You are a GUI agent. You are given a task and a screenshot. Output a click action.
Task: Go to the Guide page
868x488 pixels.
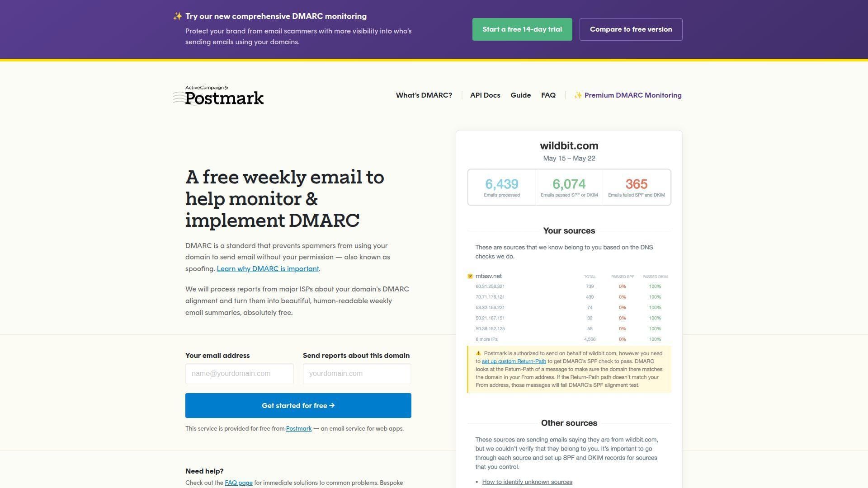[521, 95]
